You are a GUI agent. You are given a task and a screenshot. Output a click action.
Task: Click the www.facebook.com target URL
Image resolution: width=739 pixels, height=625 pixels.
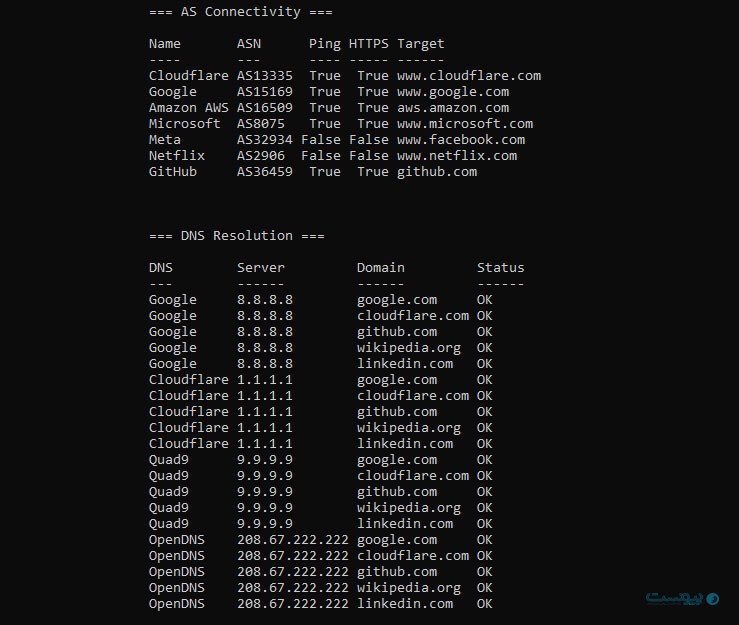(x=461, y=140)
